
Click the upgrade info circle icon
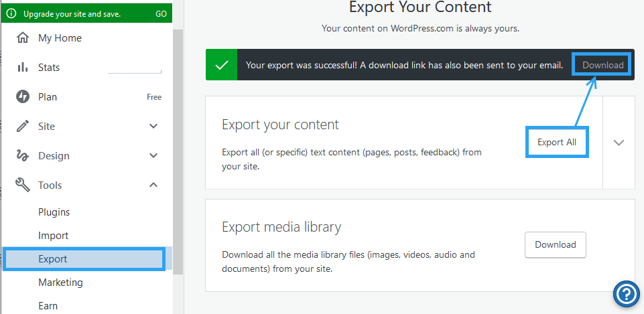[11, 13]
